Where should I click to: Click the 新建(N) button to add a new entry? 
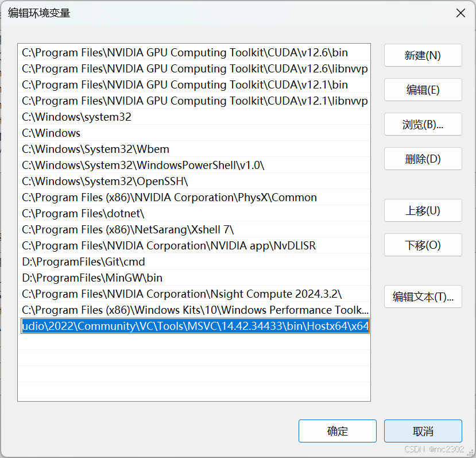pyautogui.click(x=423, y=55)
